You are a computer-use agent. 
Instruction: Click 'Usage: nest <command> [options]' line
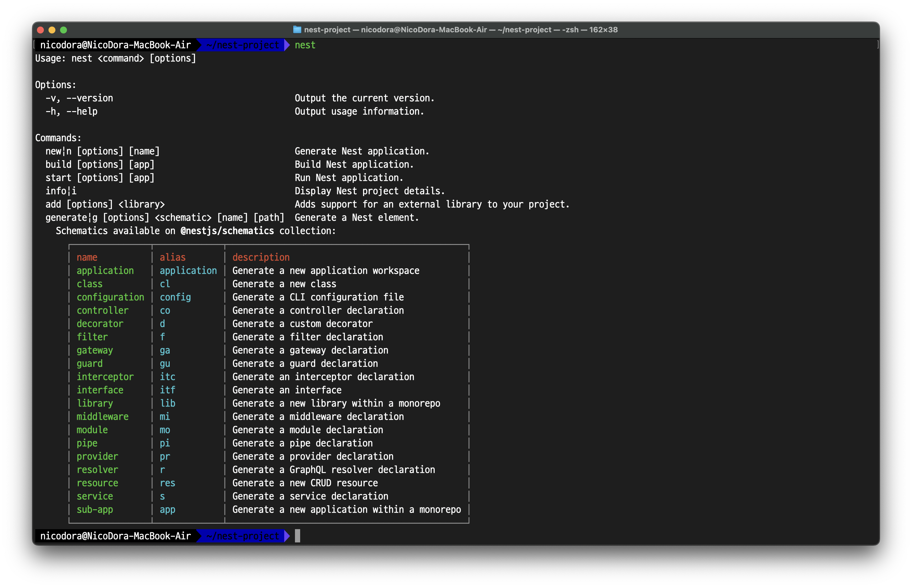(x=115, y=58)
